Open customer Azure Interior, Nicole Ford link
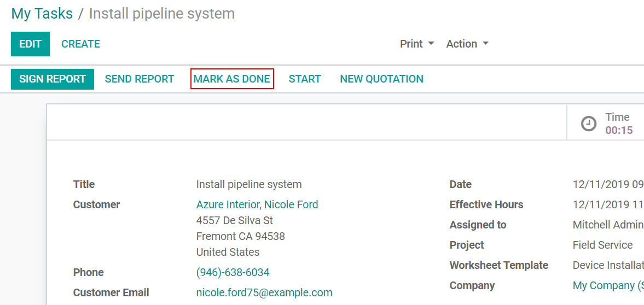The width and height of the screenshot is (644, 305). coord(257,204)
